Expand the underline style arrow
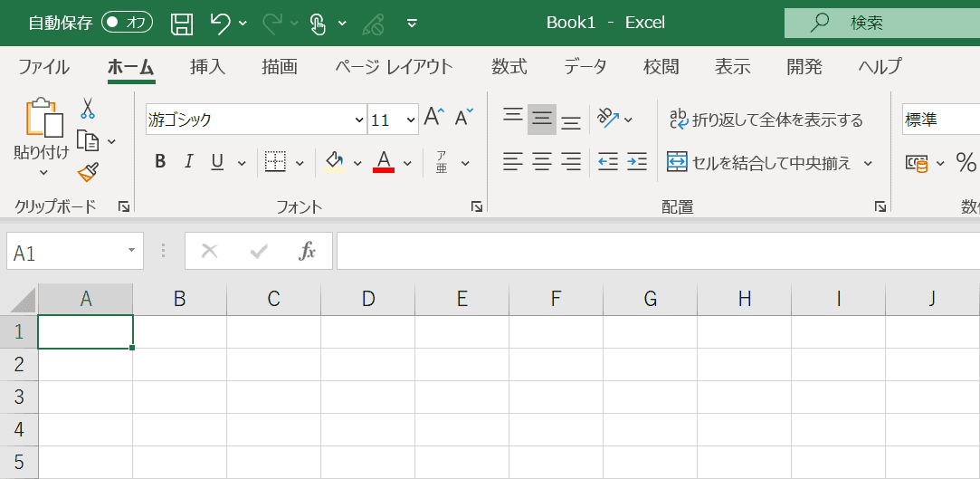 (242, 163)
